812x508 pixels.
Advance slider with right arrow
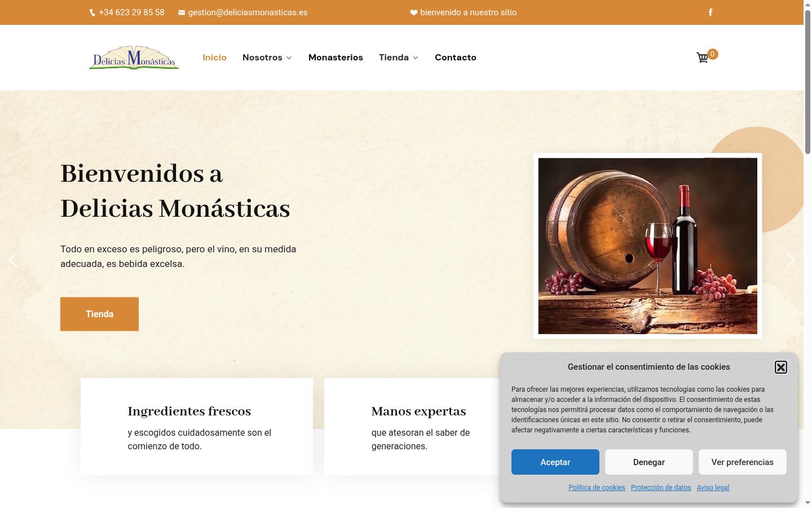(x=790, y=260)
